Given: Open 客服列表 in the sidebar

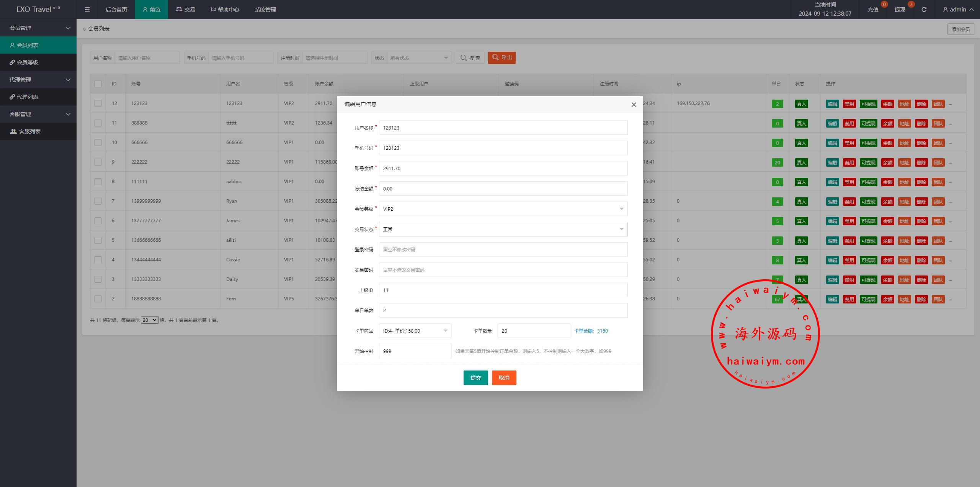Looking at the screenshot, I should pos(29,131).
